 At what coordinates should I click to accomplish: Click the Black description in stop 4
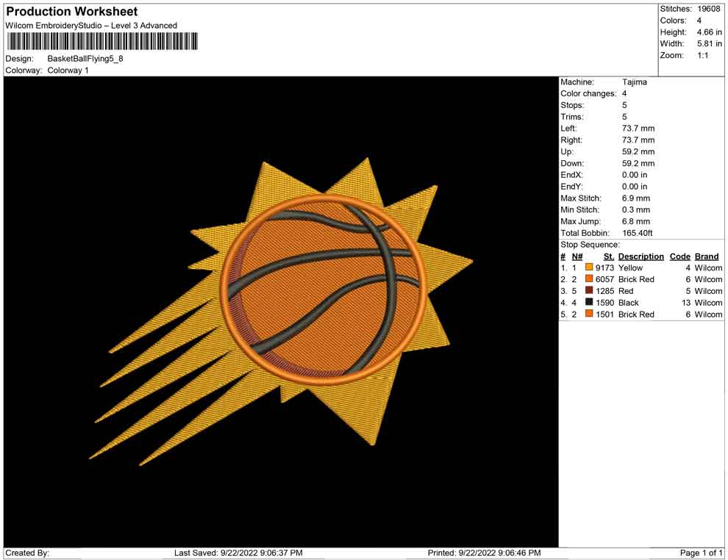click(629, 303)
